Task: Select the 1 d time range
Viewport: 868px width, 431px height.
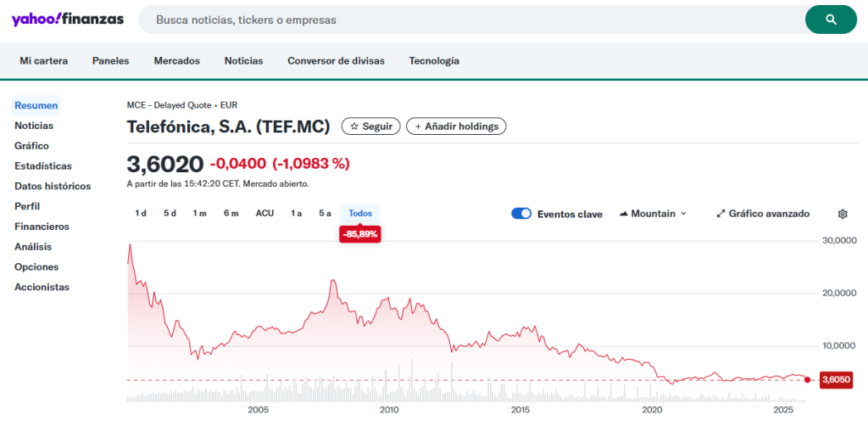Action: [141, 213]
